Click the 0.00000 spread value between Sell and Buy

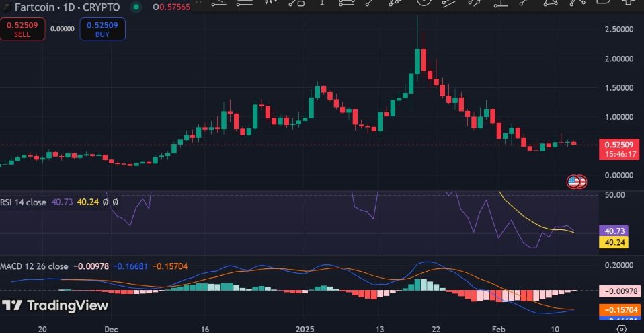[63, 29]
